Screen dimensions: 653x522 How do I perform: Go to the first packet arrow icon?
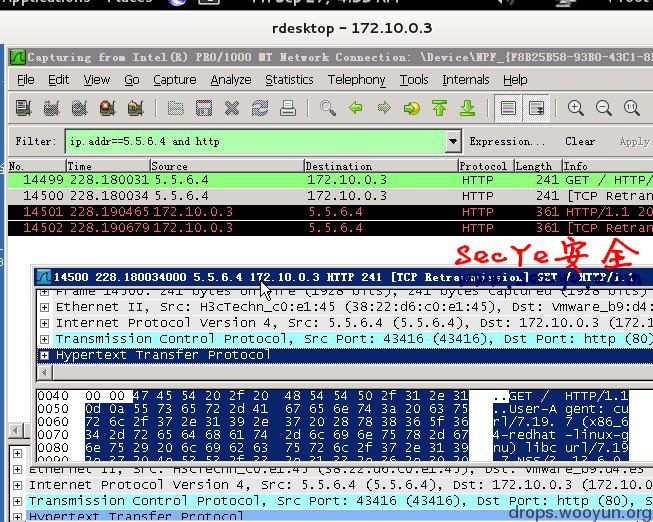pyautogui.click(x=439, y=108)
